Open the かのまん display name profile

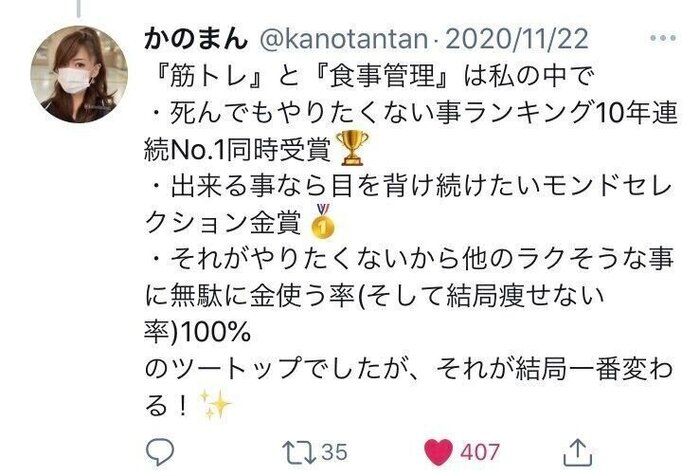[196, 39]
